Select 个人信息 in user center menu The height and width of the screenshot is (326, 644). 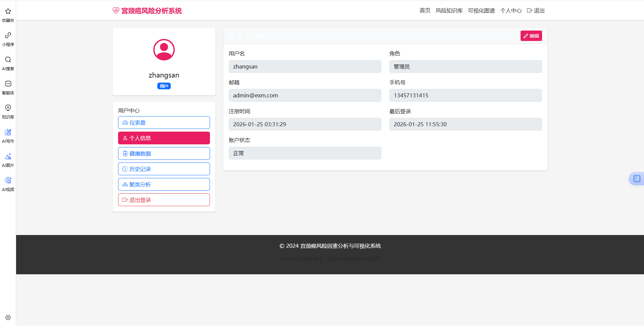pyautogui.click(x=164, y=138)
